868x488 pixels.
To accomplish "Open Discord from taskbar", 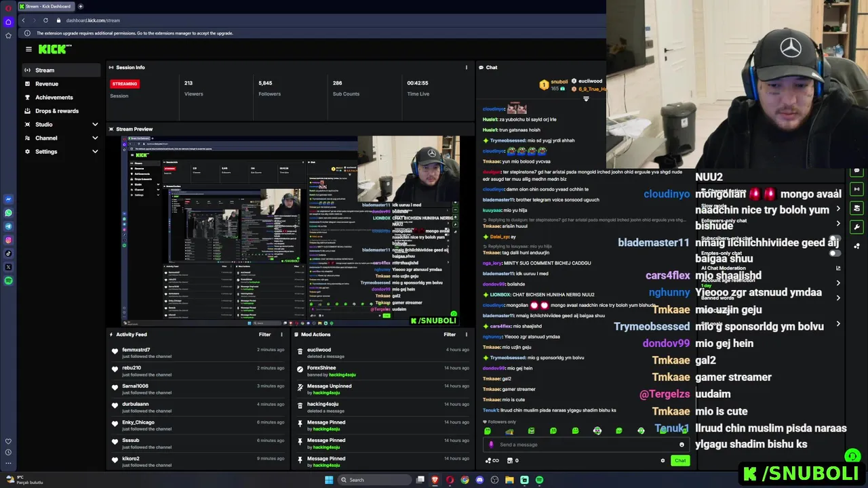I will 479,480.
